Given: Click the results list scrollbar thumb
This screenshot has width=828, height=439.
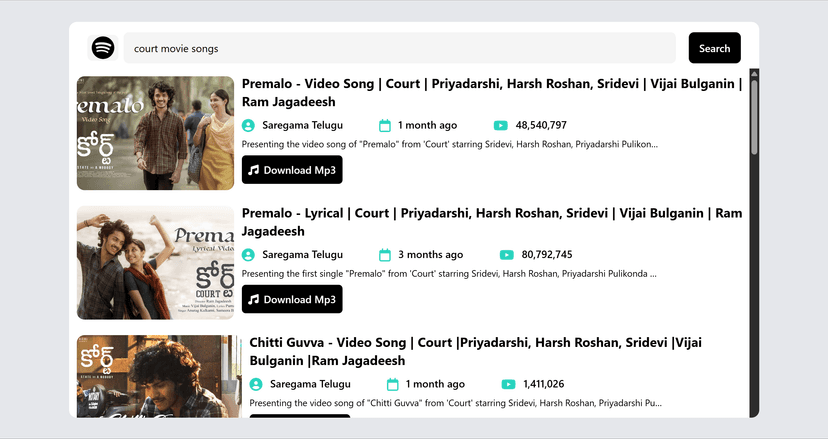Looking at the screenshot, I should [x=754, y=117].
